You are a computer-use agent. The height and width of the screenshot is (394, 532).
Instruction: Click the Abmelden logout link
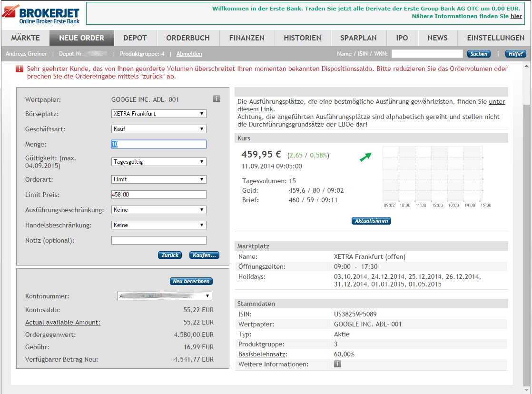point(189,54)
